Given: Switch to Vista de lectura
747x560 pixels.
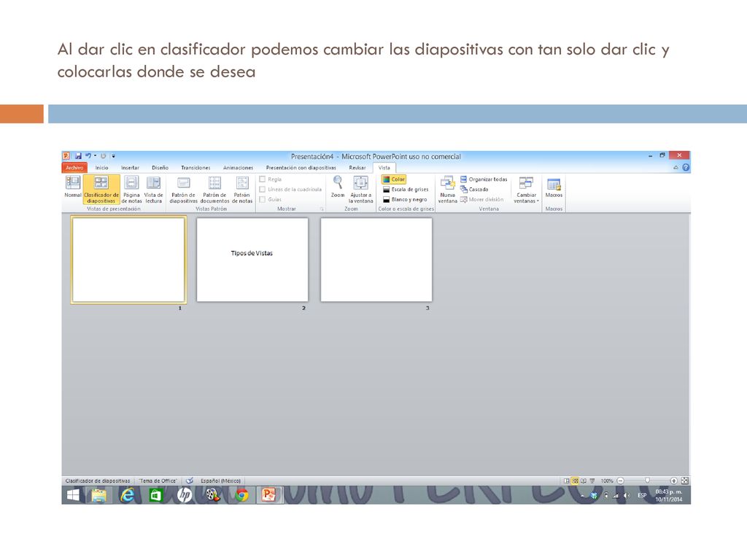Looking at the screenshot, I should tap(153, 189).
